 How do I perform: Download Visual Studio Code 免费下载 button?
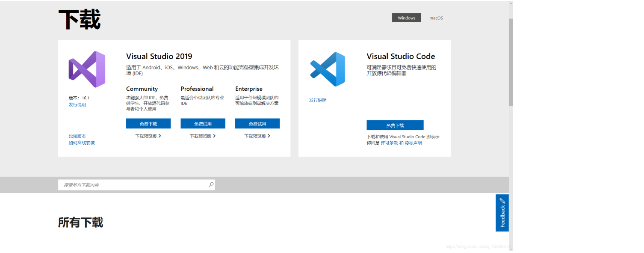pyautogui.click(x=395, y=125)
